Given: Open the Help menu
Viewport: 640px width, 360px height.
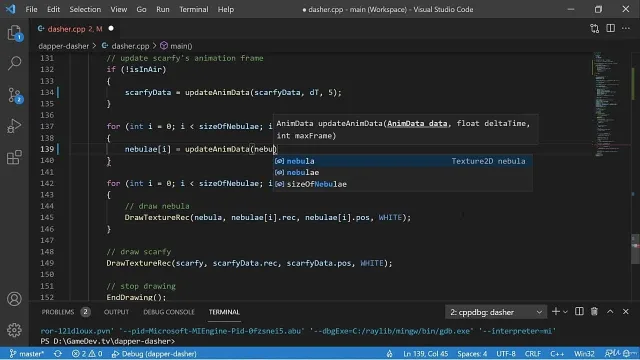Looking at the screenshot, I should click(226, 9).
